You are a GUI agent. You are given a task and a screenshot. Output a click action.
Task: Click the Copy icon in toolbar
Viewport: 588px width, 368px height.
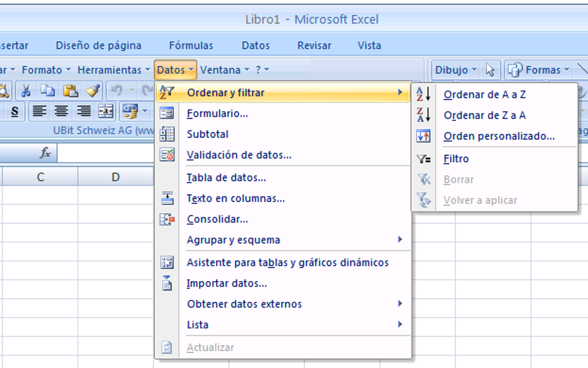(48, 90)
